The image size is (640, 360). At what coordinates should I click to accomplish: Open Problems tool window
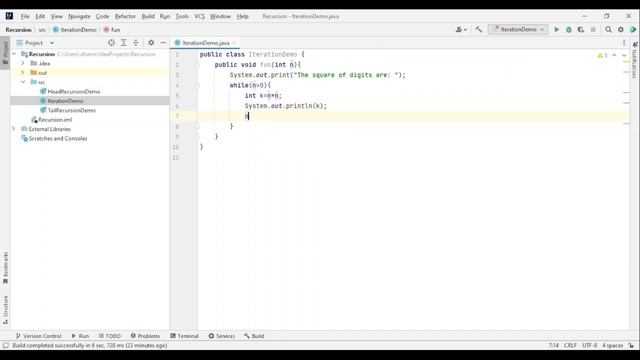tap(145, 336)
